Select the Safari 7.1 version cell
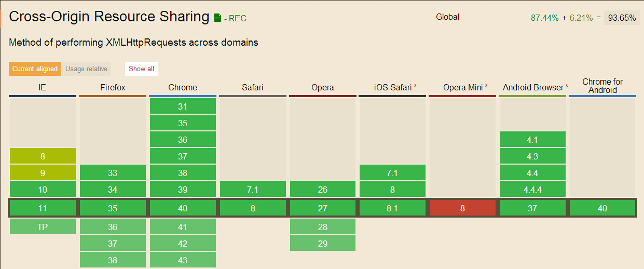Image resolution: width=644 pixels, height=269 pixels. (x=253, y=190)
